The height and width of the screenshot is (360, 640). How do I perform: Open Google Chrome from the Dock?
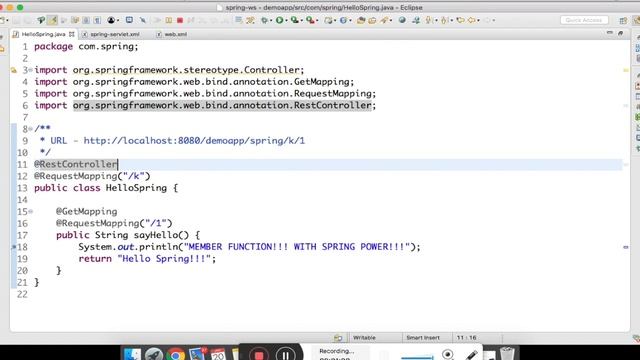(x=176, y=354)
